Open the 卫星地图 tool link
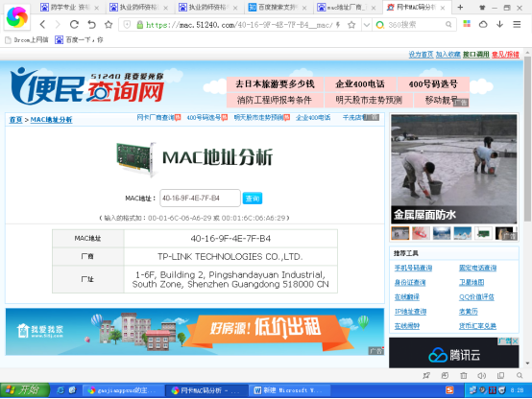 472,282
